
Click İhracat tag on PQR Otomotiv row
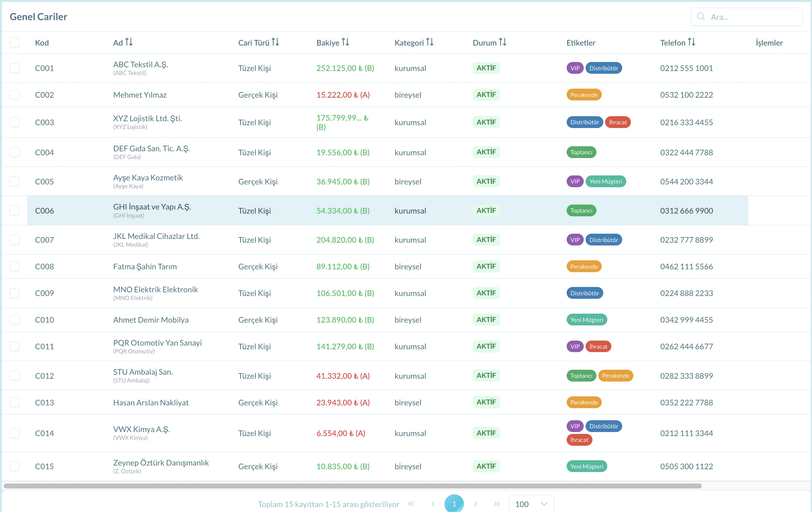[x=598, y=346]
